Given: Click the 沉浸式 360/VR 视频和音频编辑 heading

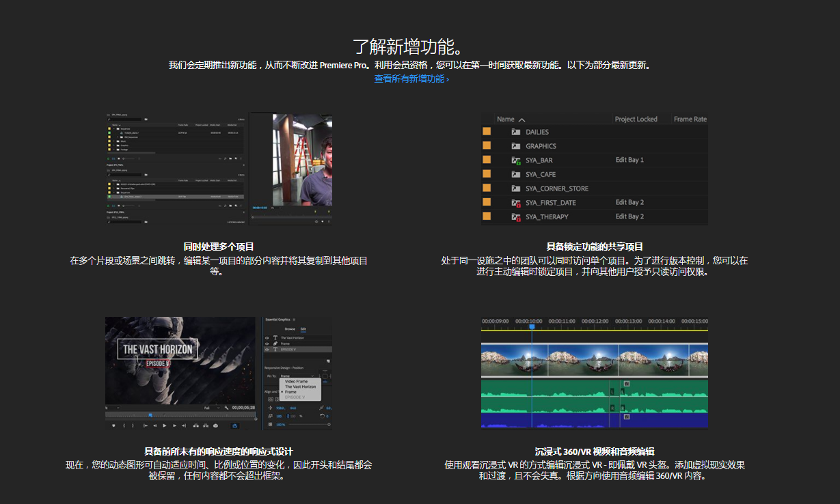Looking at the screenshot, I should click(595, 451).
